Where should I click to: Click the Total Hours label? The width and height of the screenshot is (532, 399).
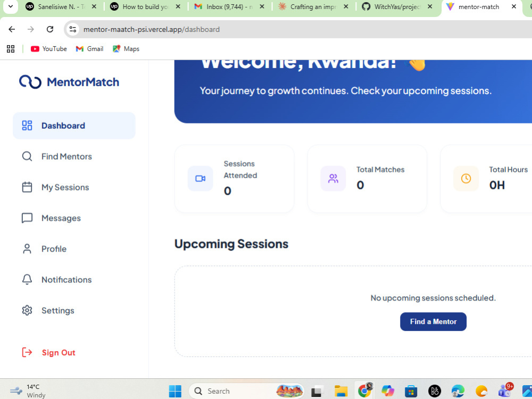point(508,170)
